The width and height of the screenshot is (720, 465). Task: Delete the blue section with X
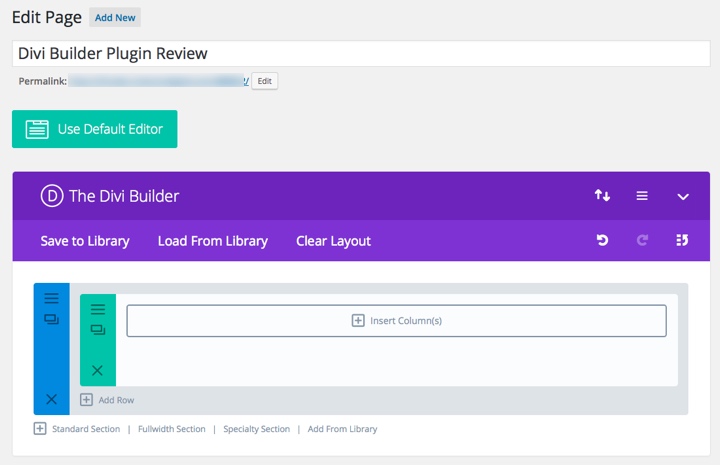51,399
